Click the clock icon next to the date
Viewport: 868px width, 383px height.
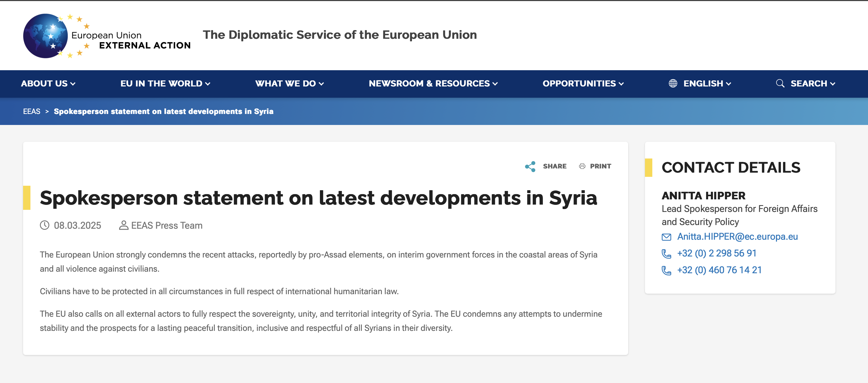pyautogui.click(x=45, y=225)
